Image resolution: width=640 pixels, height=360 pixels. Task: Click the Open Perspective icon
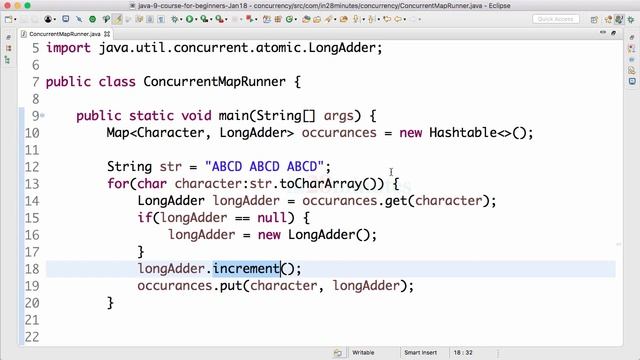tap(594, 20)
